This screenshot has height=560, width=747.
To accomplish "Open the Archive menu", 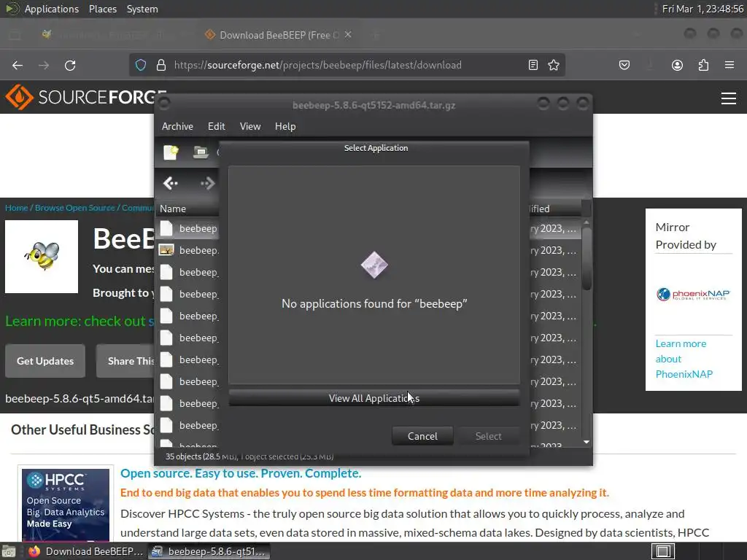I will click(x=177, y=126).
